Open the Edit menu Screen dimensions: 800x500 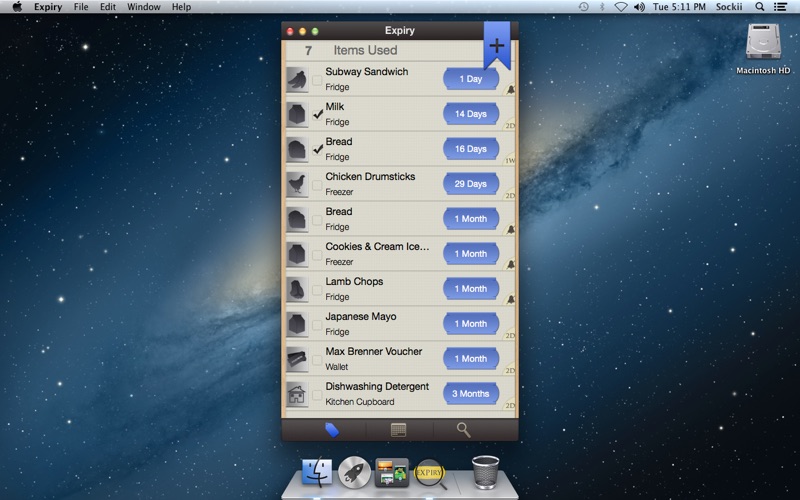(x=108, y=7)
